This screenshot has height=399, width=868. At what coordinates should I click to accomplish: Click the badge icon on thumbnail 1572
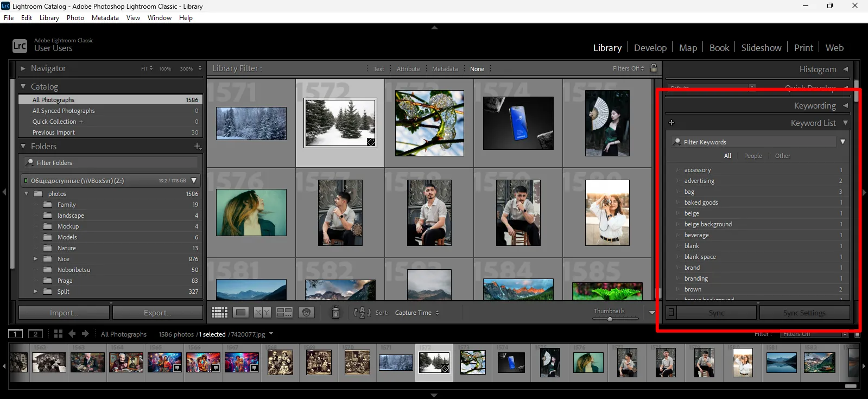[371, 142]
